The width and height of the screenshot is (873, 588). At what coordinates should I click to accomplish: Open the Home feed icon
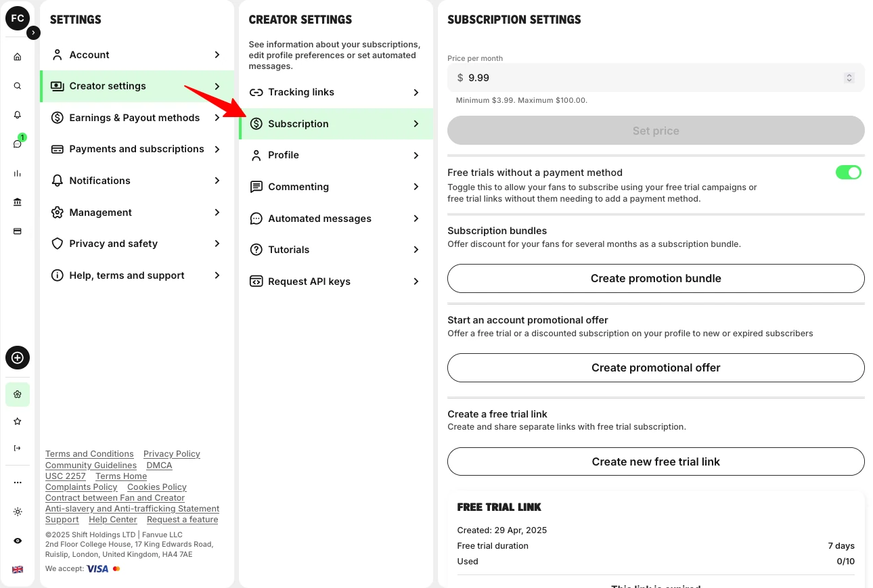tap(17, 57)
